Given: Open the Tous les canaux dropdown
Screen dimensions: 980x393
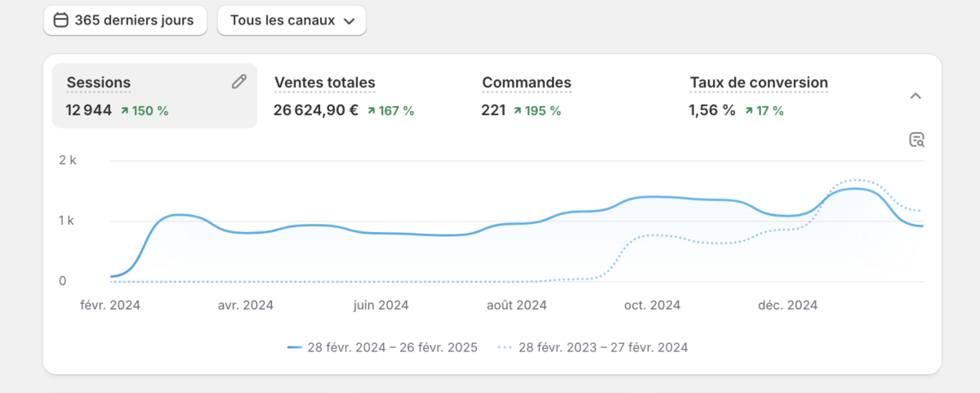Looking at the screenshot, I should (x=292, y=20).
